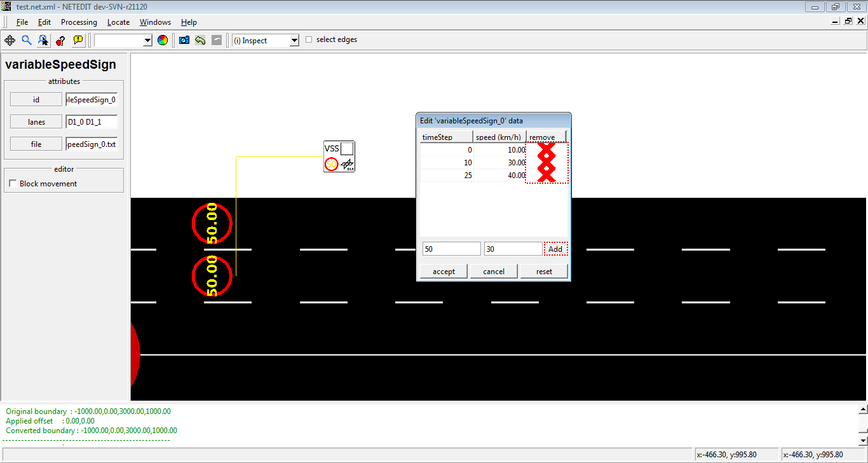Click the VSS sign icon on canvas
Screen dimensions: 868x463
[x=339, y=156]
